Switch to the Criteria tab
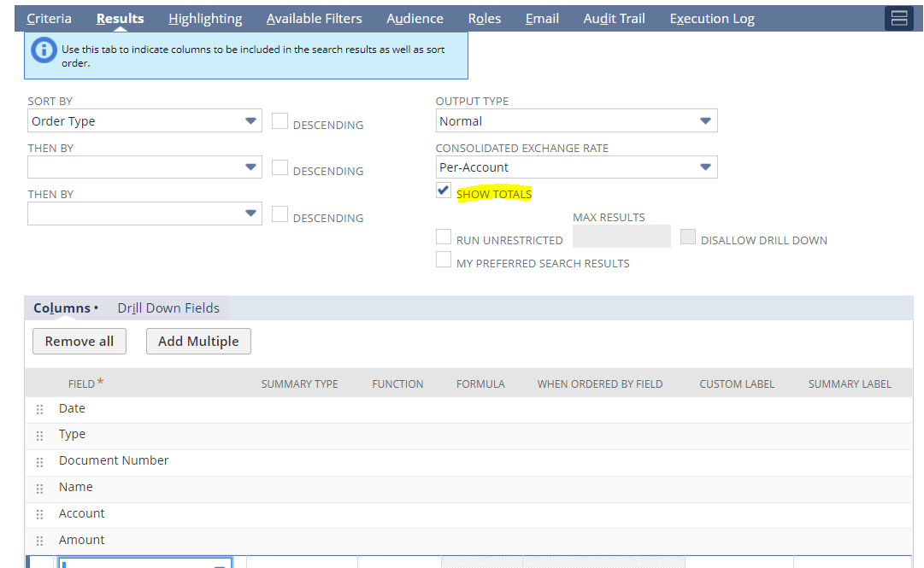The height and width of the screenshot is (568, 924). click(x=49, y=17)
